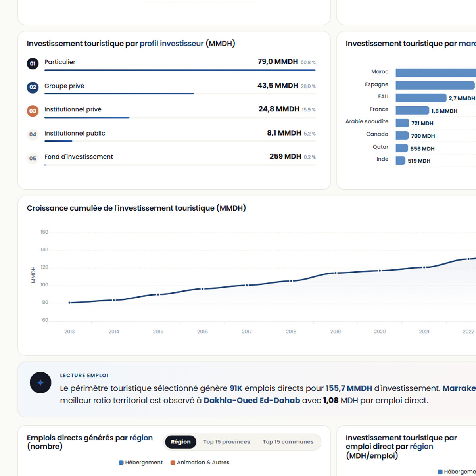Click the 2015 data point on growth chart
Image resolution: width=476 pixels, height=476 pixels.
coord(158,294)
